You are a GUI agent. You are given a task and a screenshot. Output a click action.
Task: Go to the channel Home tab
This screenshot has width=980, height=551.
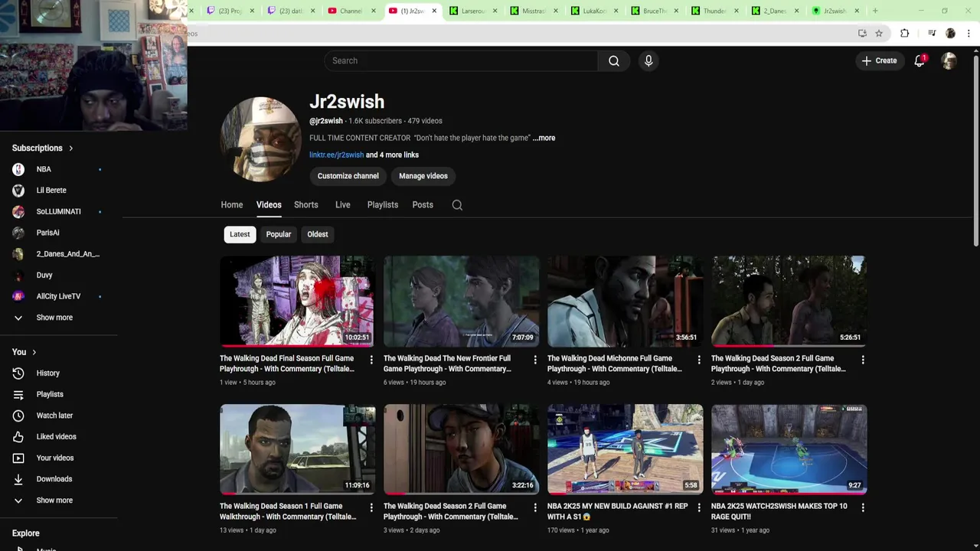[232, 205]
